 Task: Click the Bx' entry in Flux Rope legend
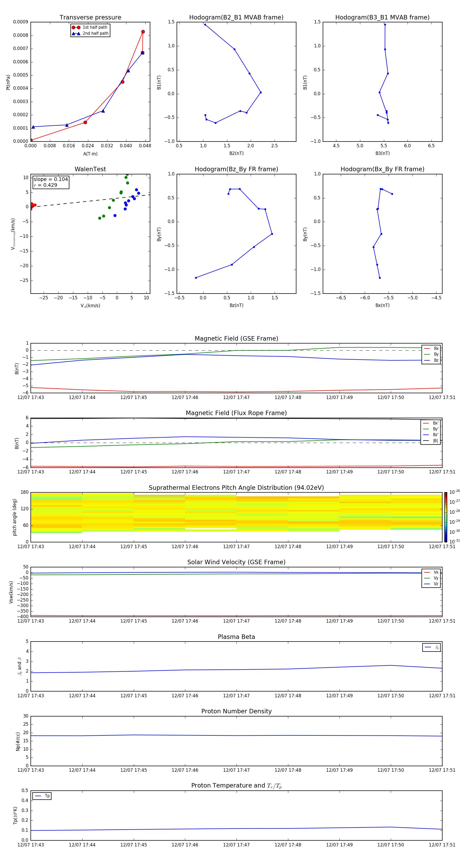pyautogui.click(x=431, y=423)
